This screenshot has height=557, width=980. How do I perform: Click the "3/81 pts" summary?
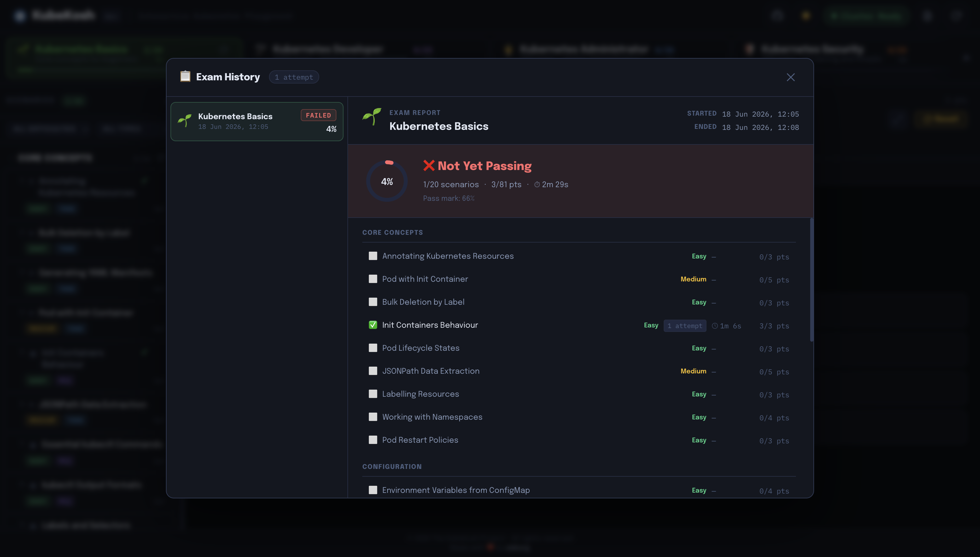506,184
